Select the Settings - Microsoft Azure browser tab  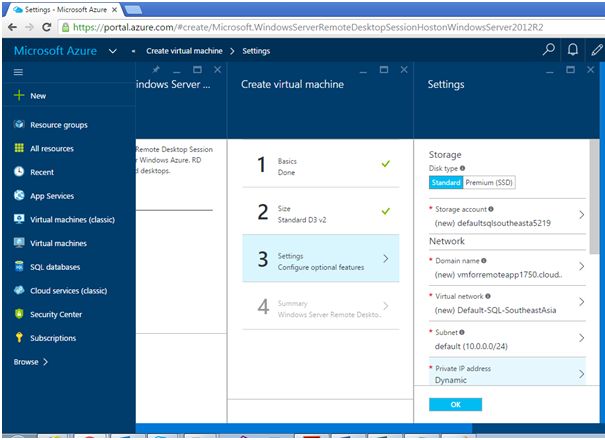64,10
